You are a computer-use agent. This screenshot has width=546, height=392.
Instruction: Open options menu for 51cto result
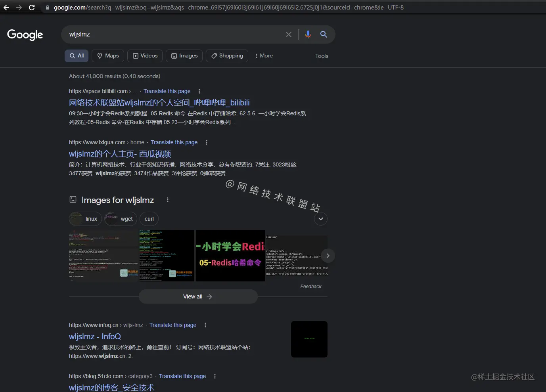click(x=215, y=376)
